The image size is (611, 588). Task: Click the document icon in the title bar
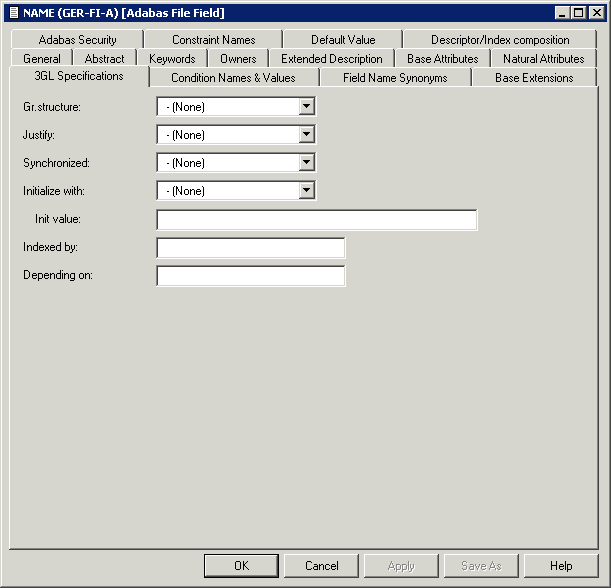(x=13, y=13)
